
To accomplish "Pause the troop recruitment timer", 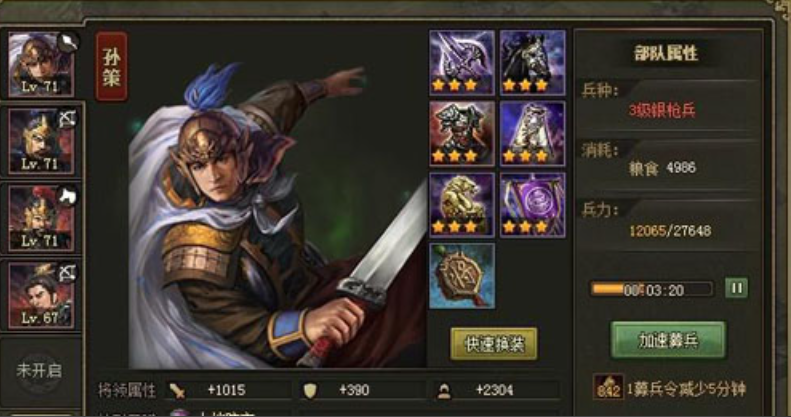I will [x=737, y=288].
